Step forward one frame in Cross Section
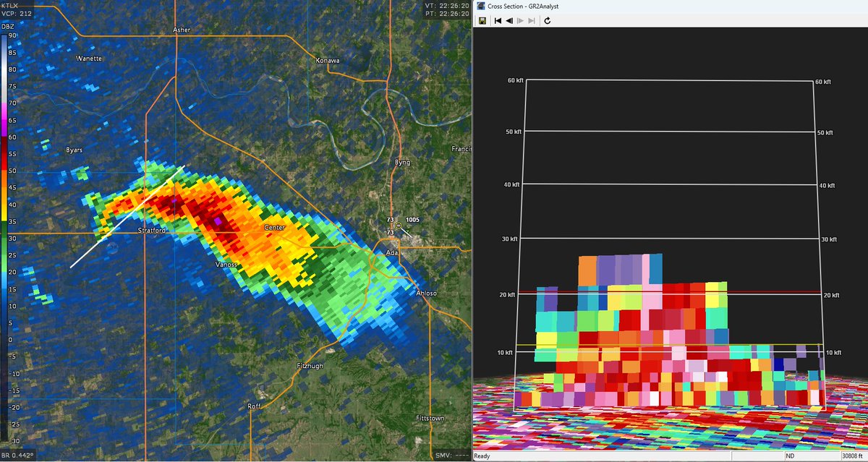The height and width of the screenshot is (462, 868). point(521,21)
